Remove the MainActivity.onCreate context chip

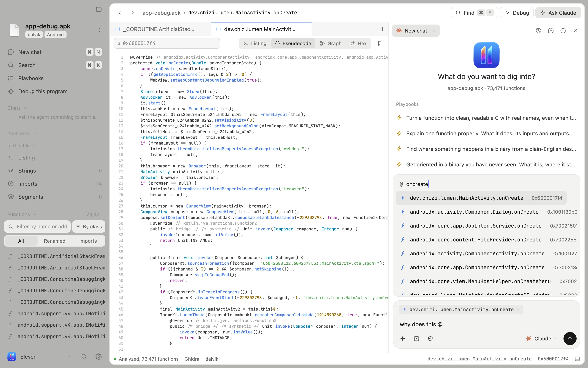(x=518, y=310)
